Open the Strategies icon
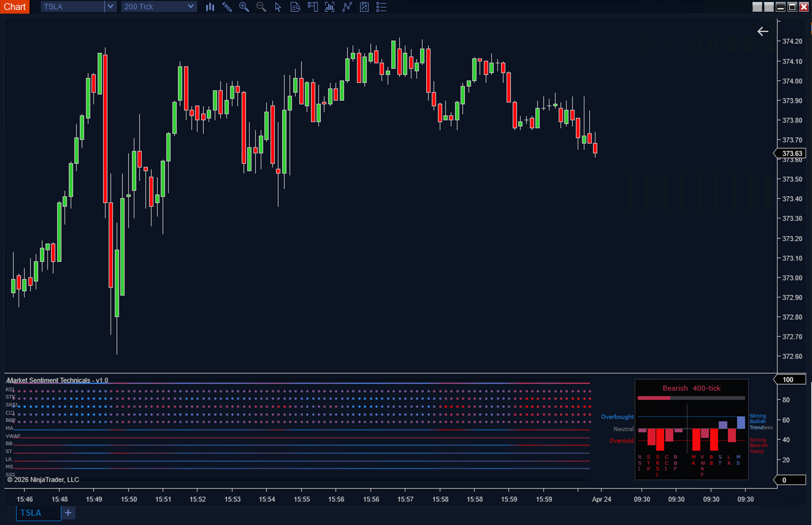 (347, 7)
